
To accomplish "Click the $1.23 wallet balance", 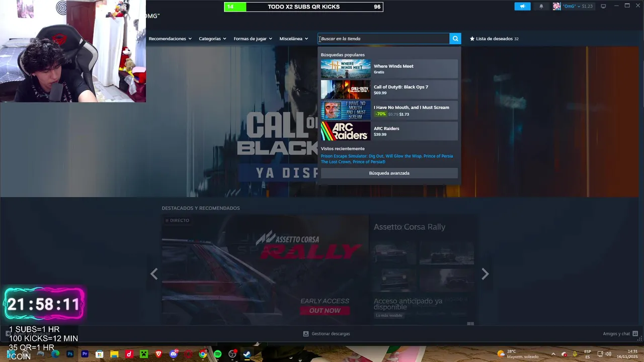I will pos(587,7).
